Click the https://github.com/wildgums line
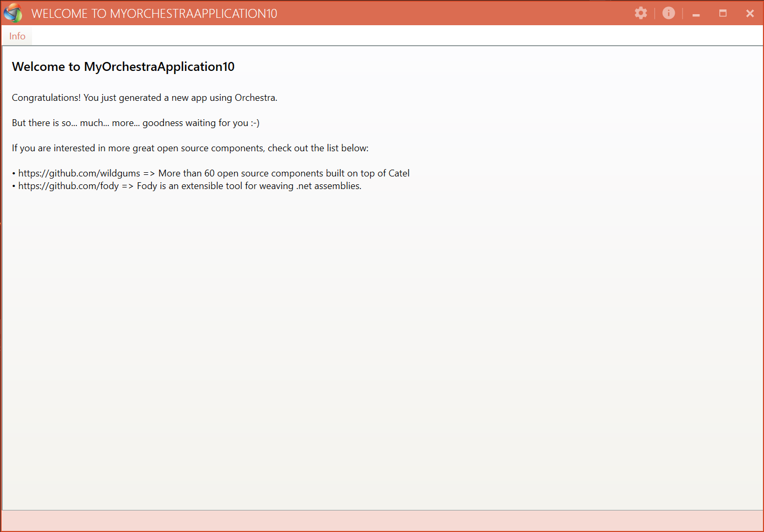764x532 pixels. [211, 173]
